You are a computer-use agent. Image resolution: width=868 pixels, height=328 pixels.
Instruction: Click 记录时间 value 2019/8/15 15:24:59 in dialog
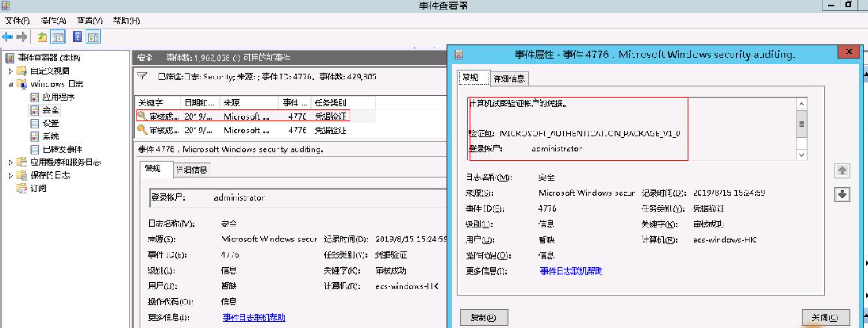[x=729, y=193]
